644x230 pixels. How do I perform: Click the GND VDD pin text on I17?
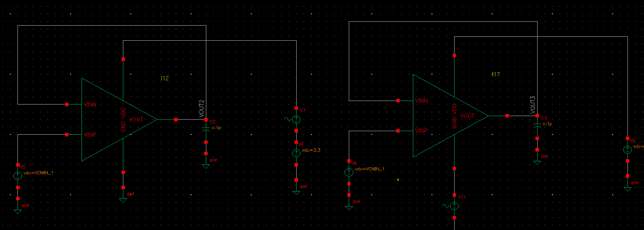click(x=455, y=116)
